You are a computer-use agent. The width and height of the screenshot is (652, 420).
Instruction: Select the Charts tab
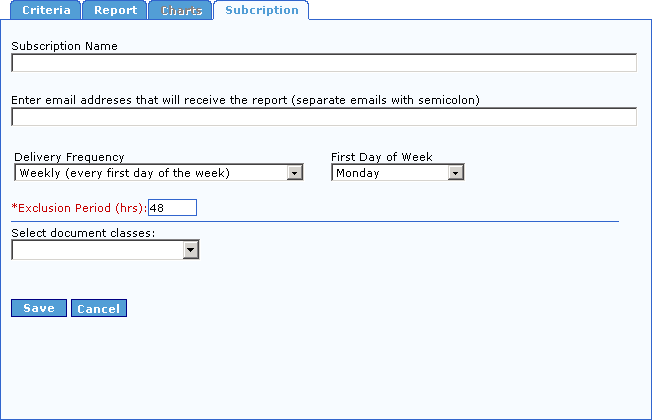181,11
